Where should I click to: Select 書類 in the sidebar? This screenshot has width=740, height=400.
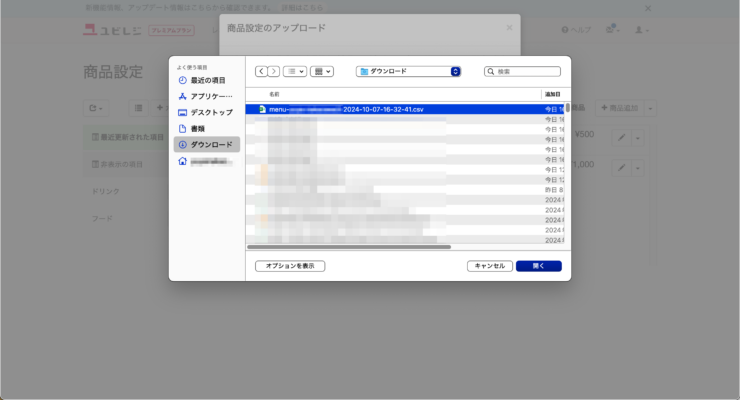tap(207, 128)
